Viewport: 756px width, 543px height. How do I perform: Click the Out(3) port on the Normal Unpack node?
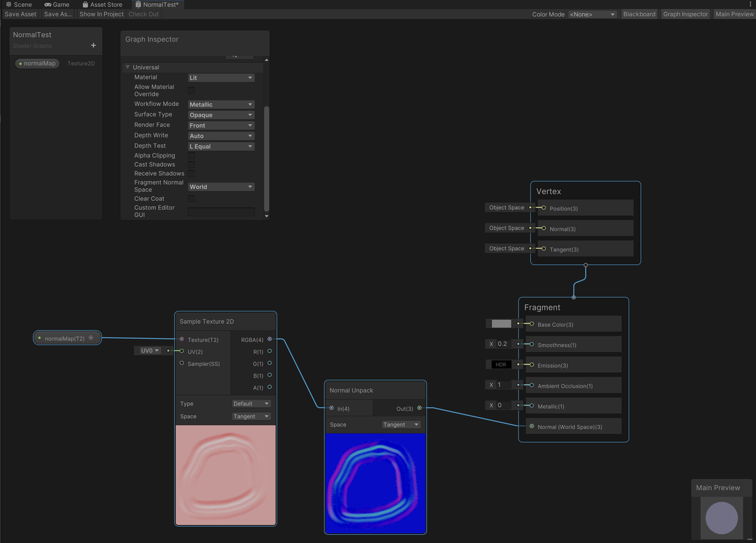pyautogui.click(x=418, y=408)
